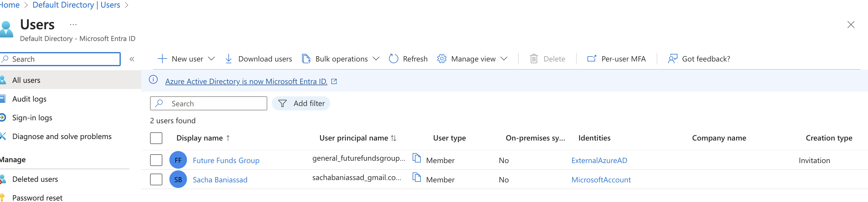Click the Creation type column header

pyautogui.click(x=829, y=138)
